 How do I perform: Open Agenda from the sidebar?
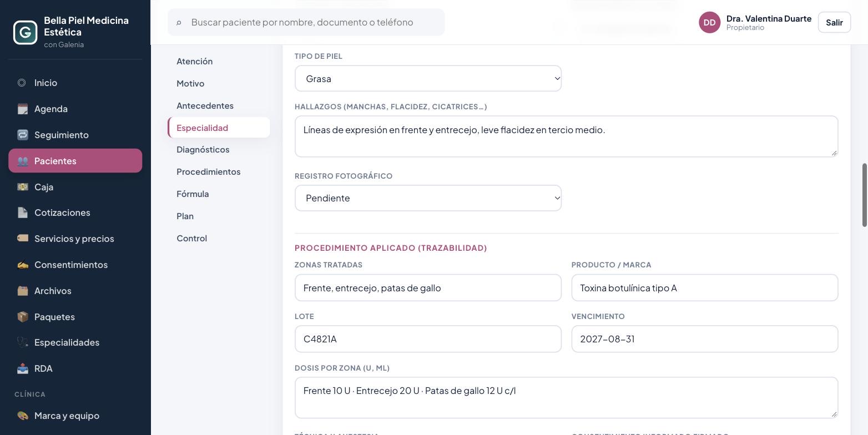pos(75,109)
